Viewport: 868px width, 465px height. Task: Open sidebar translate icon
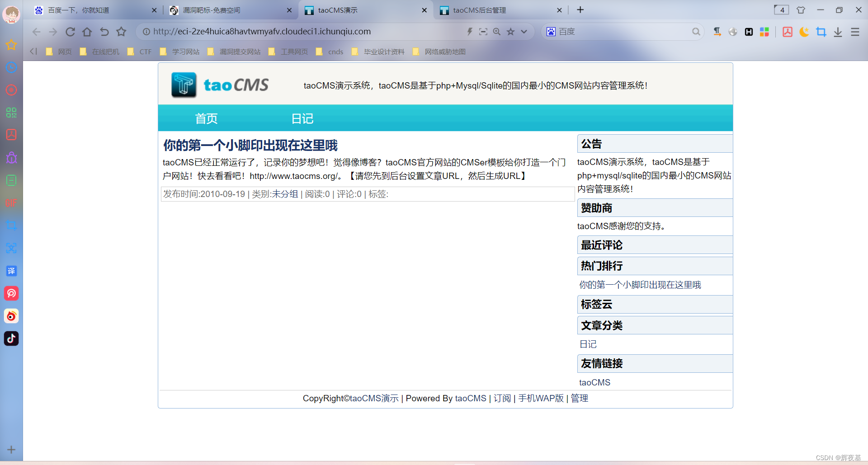11,271
